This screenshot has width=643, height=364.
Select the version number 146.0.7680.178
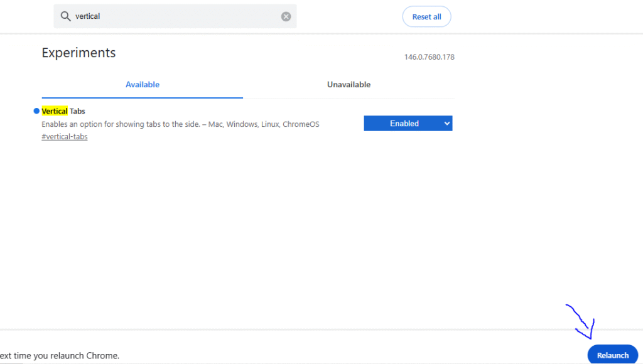pos(429,57)
